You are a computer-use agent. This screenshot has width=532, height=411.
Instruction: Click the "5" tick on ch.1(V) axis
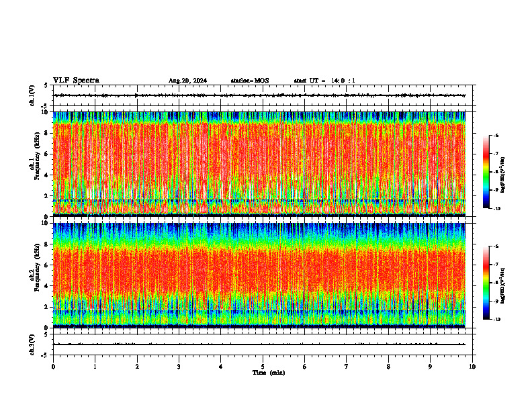pos(46,85)
